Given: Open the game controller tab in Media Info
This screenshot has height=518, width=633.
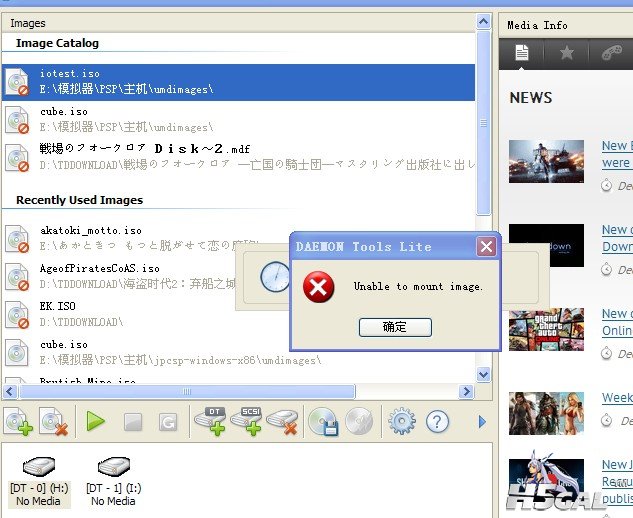Looking at the screenshot, I should click(x=610, y=53).
